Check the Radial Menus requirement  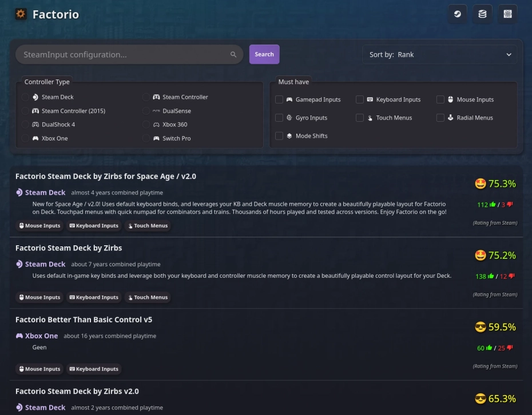440,118
